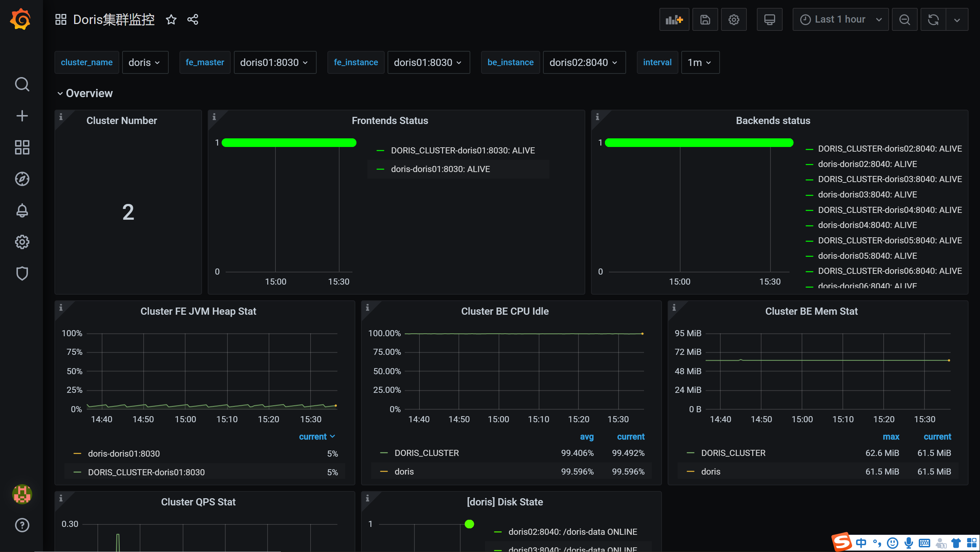Toggle DORIS_CLUSTER series in BE CPU Idle legend
The image size is (980, 552).
(427, 453)
